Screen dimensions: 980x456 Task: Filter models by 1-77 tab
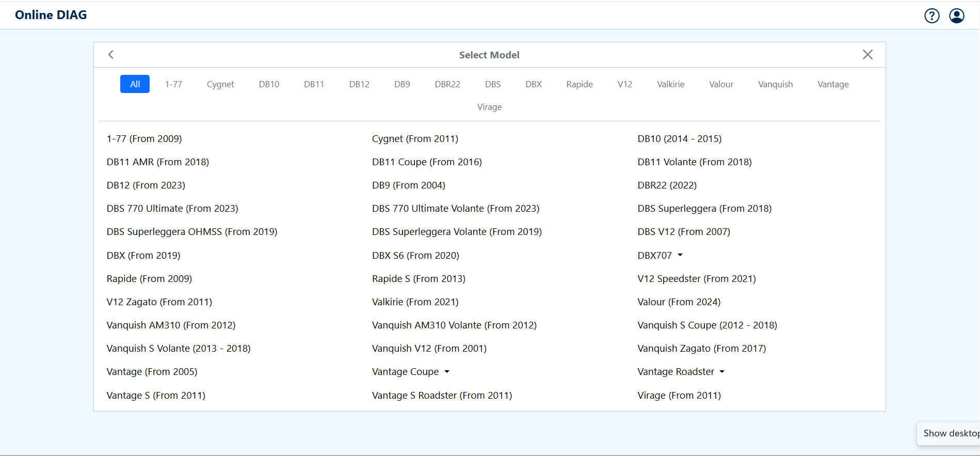click(173, 84)
